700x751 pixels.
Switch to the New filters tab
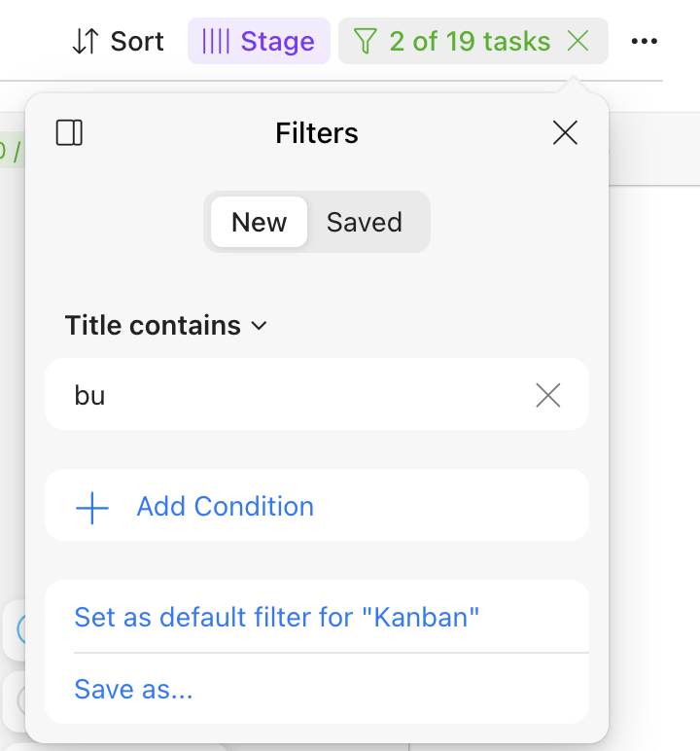(x=259, y=222)
